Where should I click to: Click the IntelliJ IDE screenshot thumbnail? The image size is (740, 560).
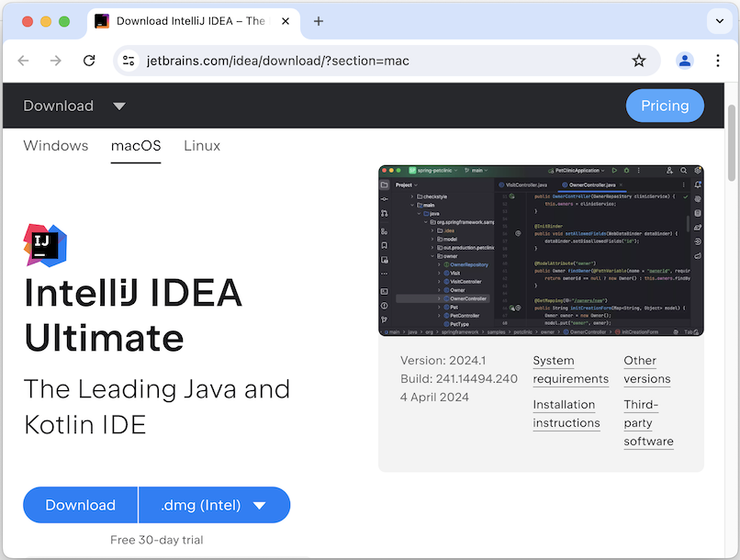pos(541,251)
